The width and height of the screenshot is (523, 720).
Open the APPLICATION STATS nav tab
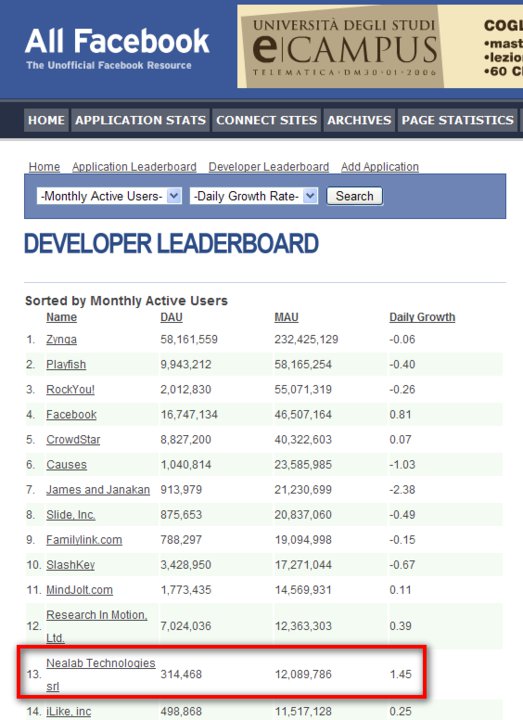tap(141, 120)
